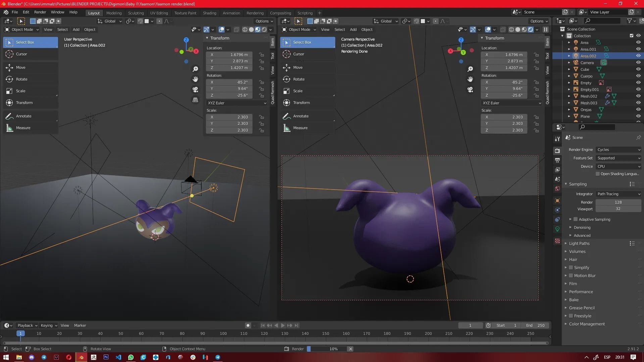644x362 pixels.
Task: Switch to the UV Editing workspace tab
Action: [x=159, y=13]
